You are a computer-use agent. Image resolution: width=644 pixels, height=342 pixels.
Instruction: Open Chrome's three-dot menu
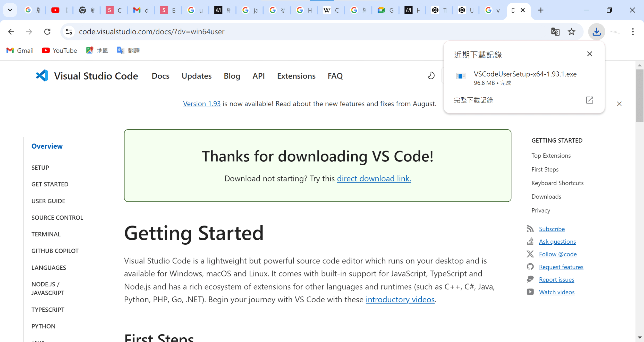[633, 32]
